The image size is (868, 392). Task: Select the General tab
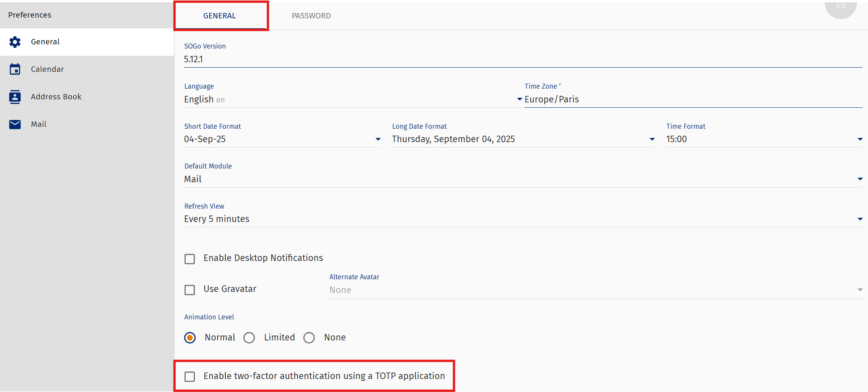[x=220, y=16]
